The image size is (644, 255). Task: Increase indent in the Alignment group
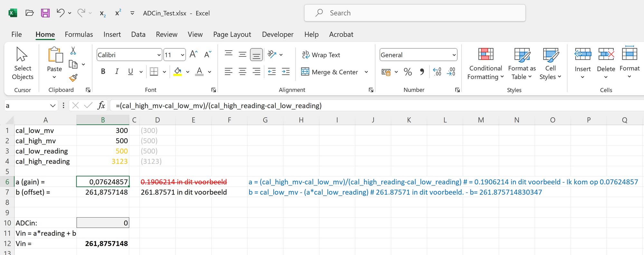[x=286, y=72]
